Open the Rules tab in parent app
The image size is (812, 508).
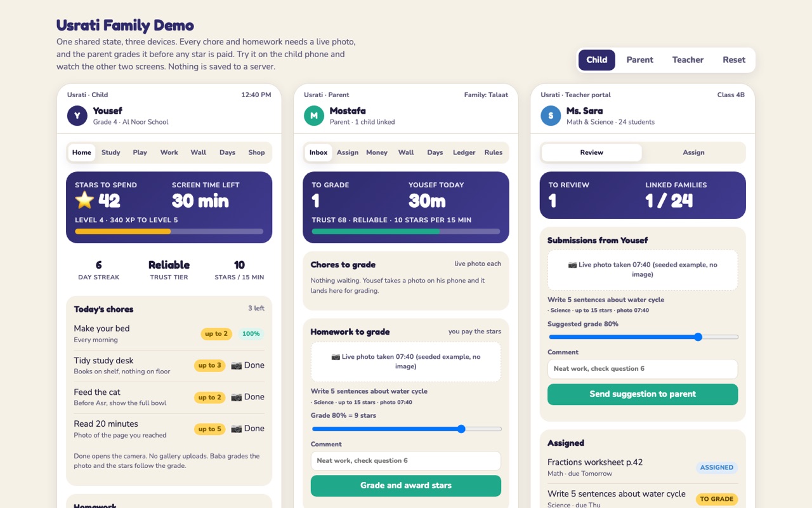point(494,152)
